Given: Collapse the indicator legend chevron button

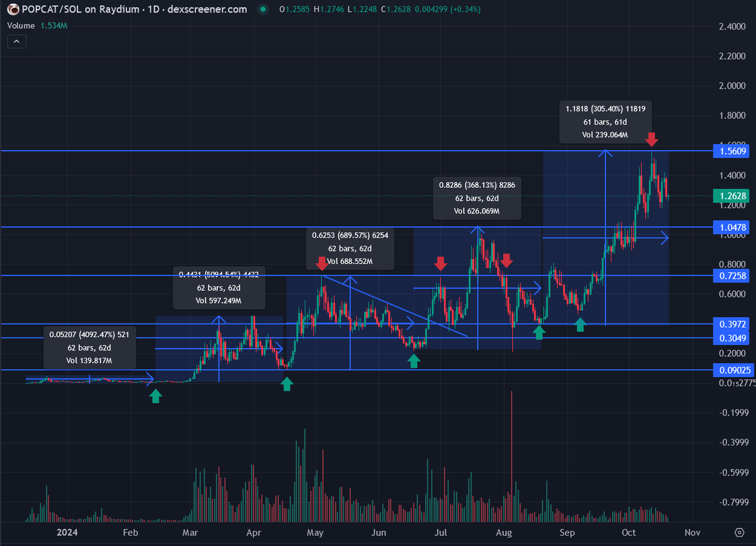Looking at the screenshot, I should click(16, 42).
